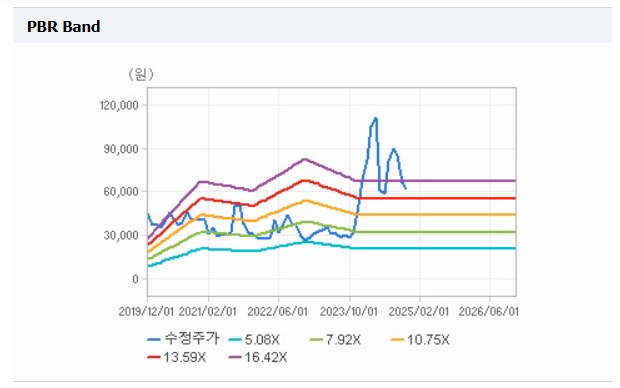Click the 60,000 y-axis label
This screenshot has width=620, height=388.
click(121, 191)
